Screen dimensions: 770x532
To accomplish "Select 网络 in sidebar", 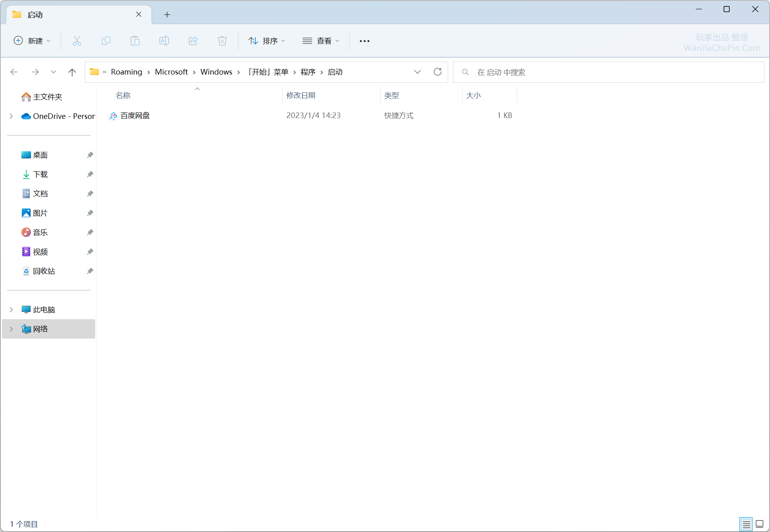I will 40,329.
